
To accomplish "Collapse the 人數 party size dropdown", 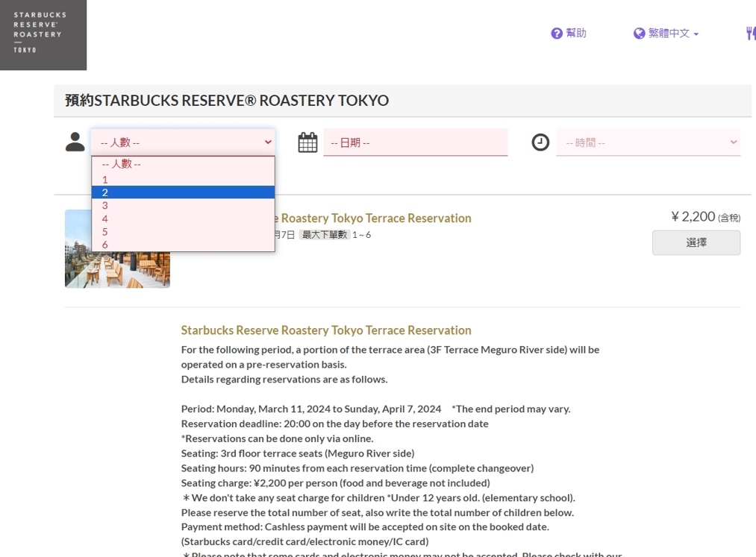I will [183, 142].
